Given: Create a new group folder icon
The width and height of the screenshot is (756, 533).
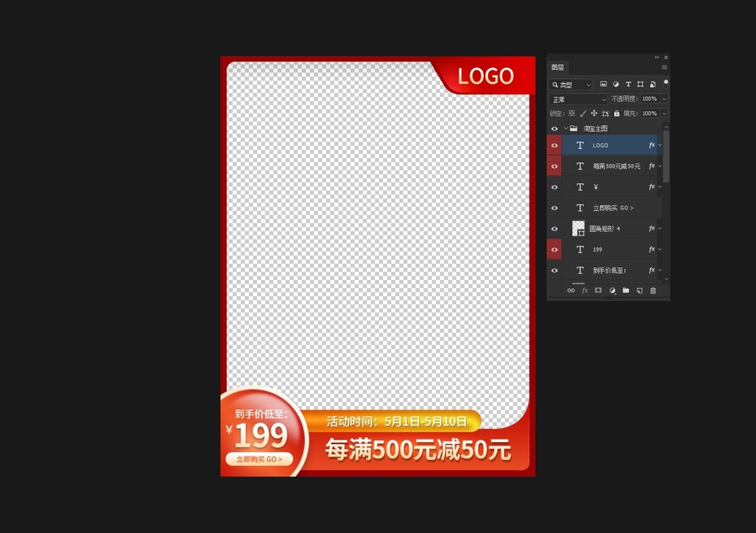Looking at the screenshot, I should click(626, 290).
